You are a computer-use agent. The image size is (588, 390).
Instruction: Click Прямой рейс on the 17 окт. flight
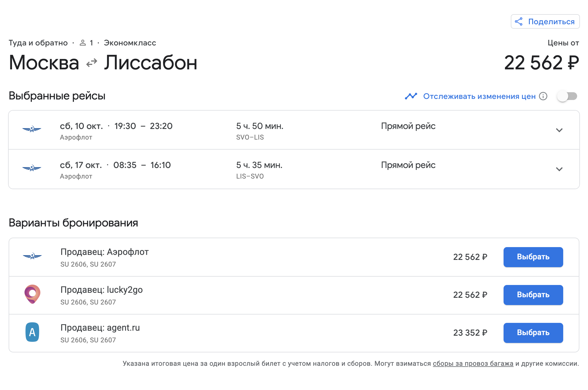(408, 165)
